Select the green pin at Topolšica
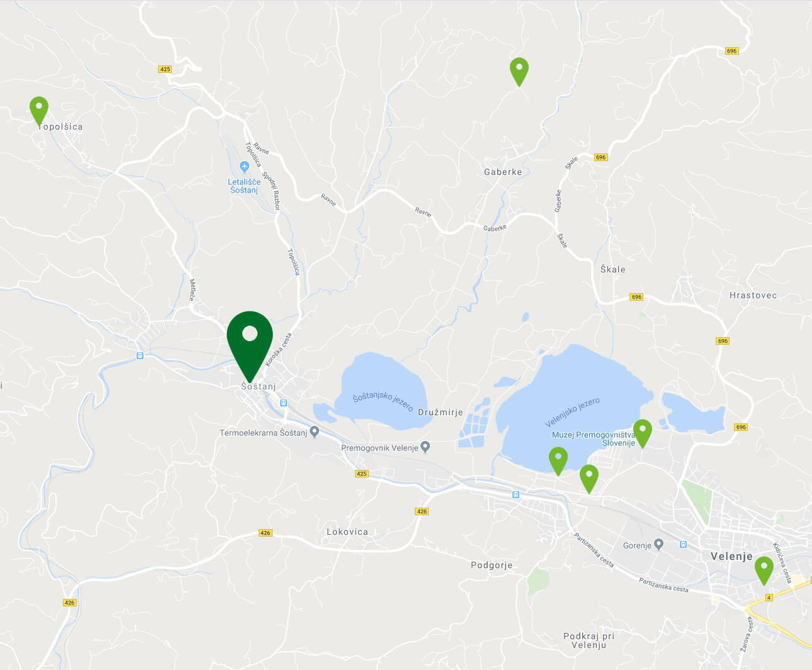812x670 pixels. click(39, 111)
